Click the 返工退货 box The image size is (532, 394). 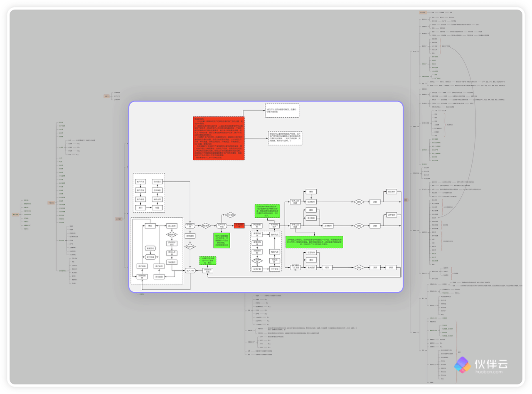click(x=172, y=226)
